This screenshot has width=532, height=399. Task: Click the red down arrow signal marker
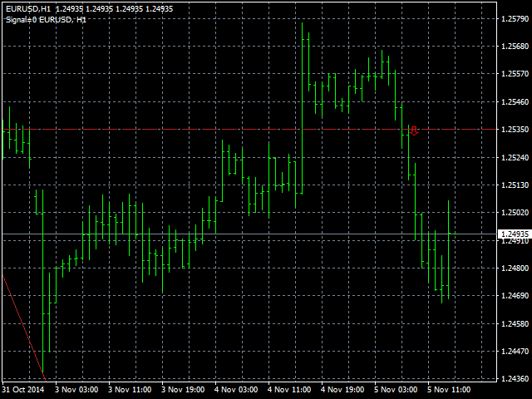[414, 130]
